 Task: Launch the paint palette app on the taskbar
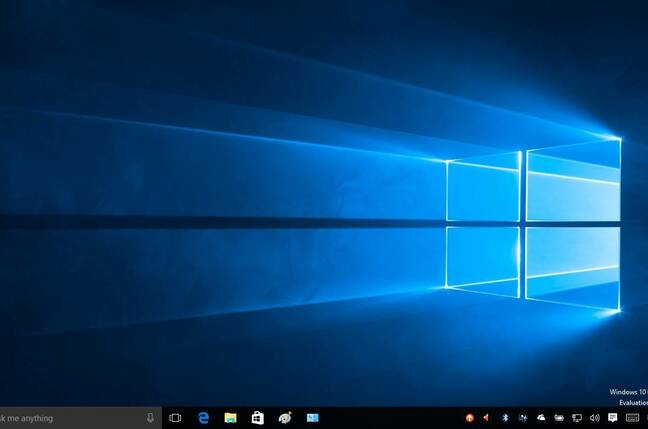click(285, 418)
